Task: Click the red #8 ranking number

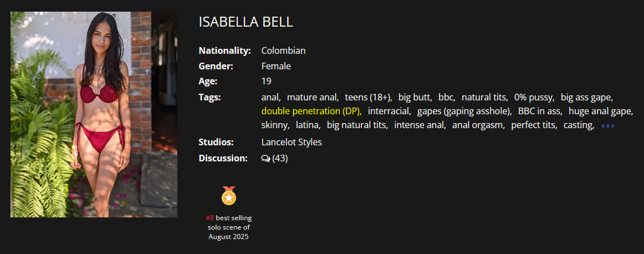Action: tap(209, 218)
